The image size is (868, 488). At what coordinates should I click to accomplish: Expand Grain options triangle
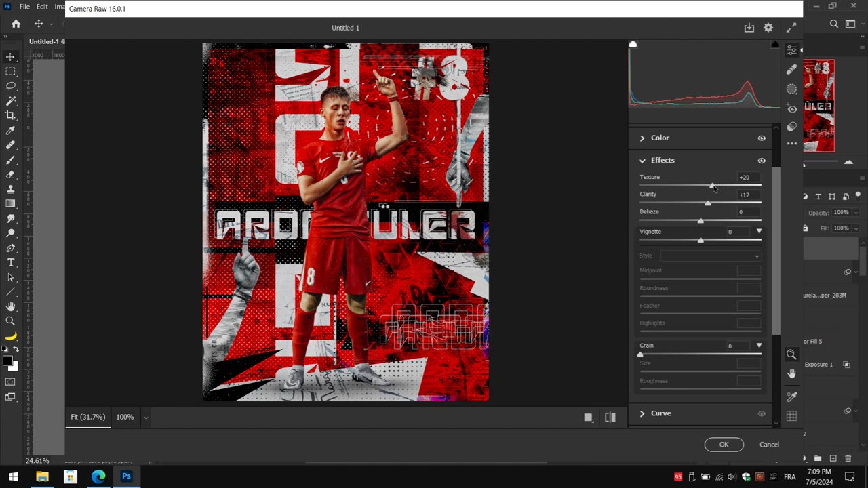pyautogui.click(x=759, y=346)
